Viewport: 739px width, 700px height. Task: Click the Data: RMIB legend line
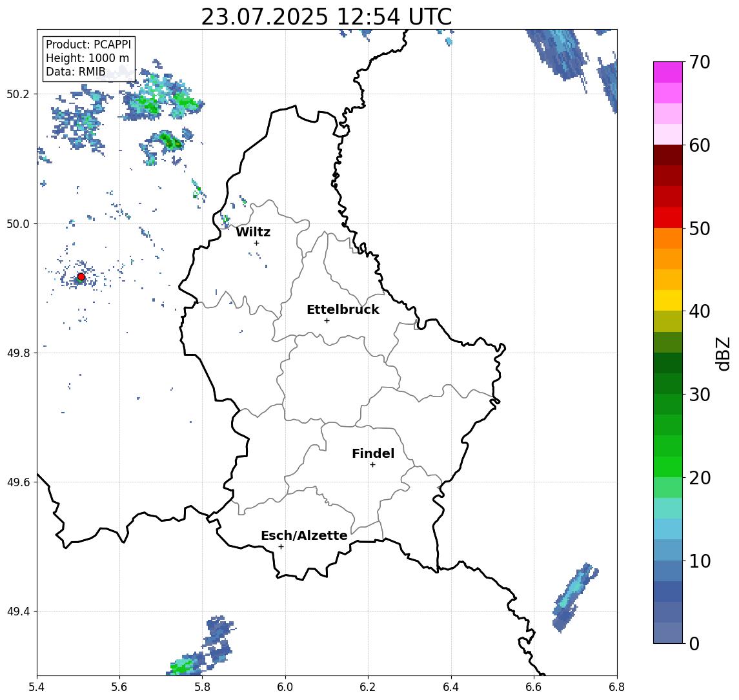point(76,72)
